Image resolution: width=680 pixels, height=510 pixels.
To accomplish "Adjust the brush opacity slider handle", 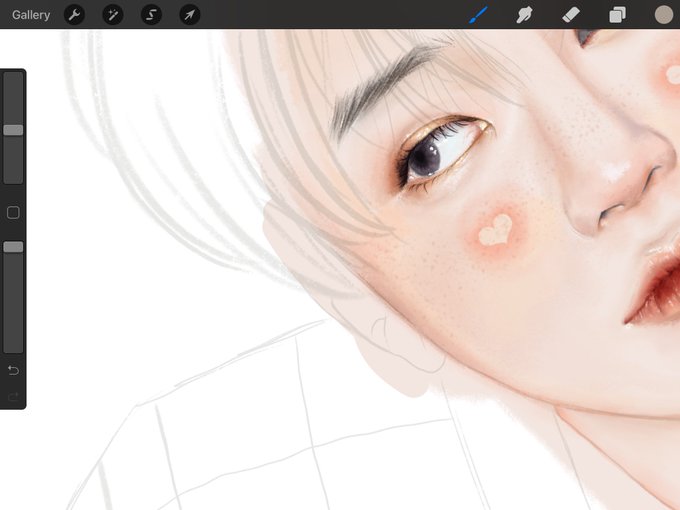I will [13, 247].
